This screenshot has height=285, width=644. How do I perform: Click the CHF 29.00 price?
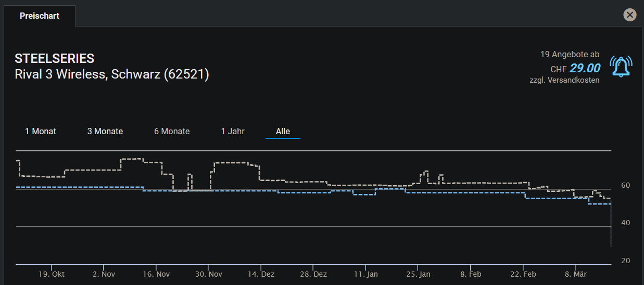[x=585, y=68]
